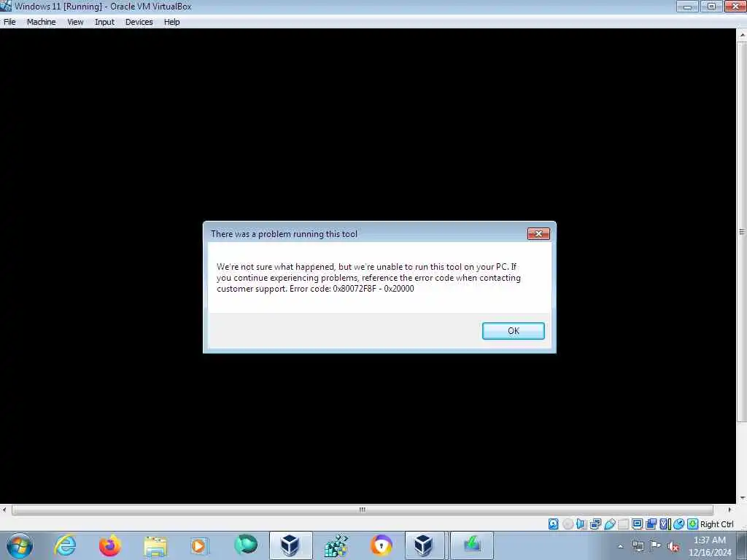747x560 pixels.
Task: Click the vertical scrollbar thumb
Action: pyautogui.click(x=742, y=231)
